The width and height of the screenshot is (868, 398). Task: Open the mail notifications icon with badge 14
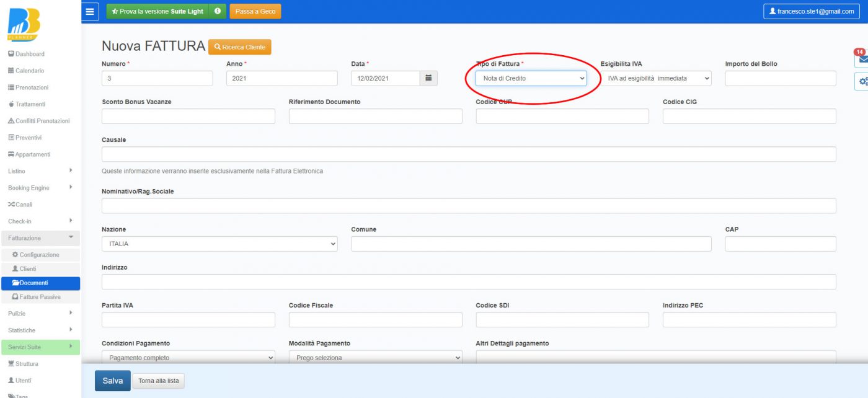[862, 59]
